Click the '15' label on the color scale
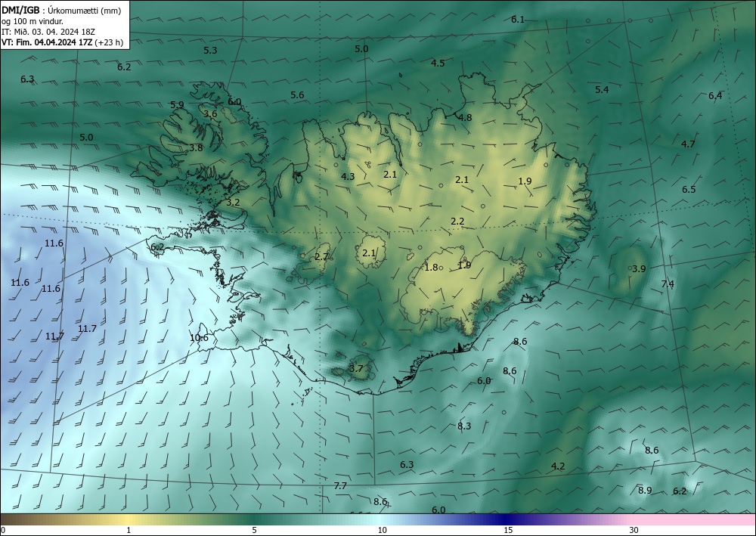Viewport: 756px width, 536px height. [x=508, y=530]
